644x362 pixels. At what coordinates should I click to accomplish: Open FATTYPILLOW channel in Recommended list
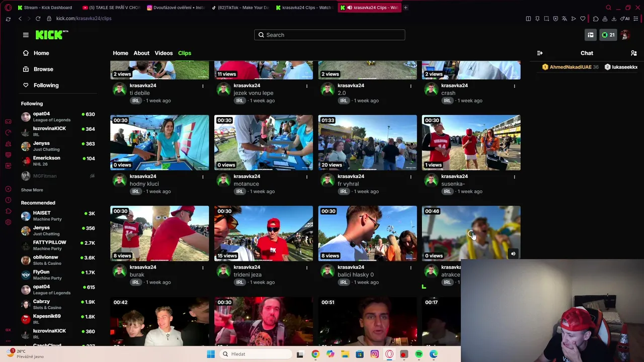tap(58, 245)
